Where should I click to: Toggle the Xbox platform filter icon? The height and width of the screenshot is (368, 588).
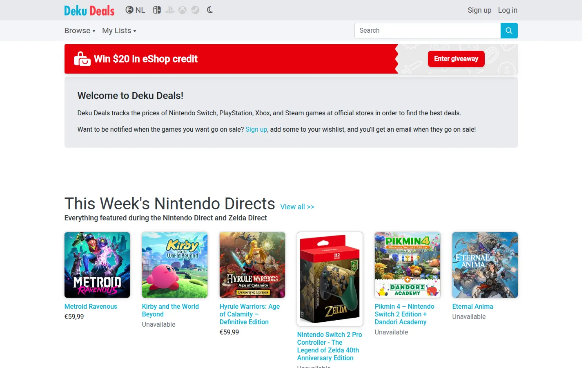click(183, 10)
